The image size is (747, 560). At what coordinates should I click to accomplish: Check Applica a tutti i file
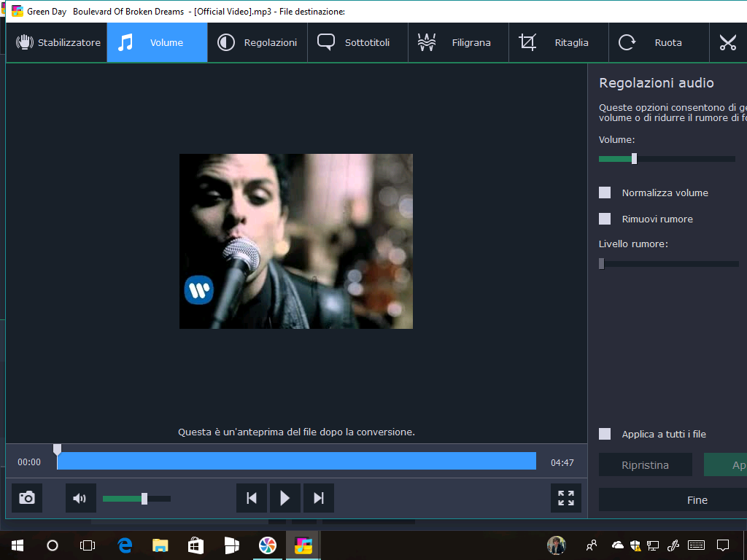click(x=605, y=434)
